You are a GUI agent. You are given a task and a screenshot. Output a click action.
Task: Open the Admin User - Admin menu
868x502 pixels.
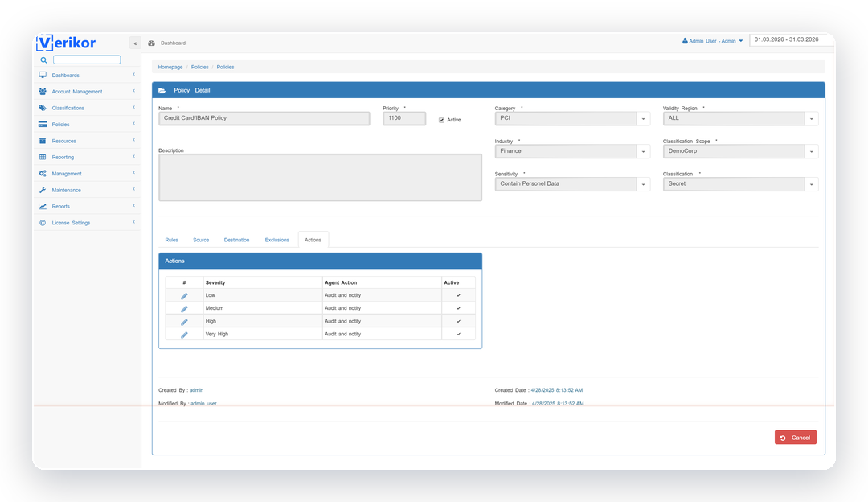click(712, 41)
